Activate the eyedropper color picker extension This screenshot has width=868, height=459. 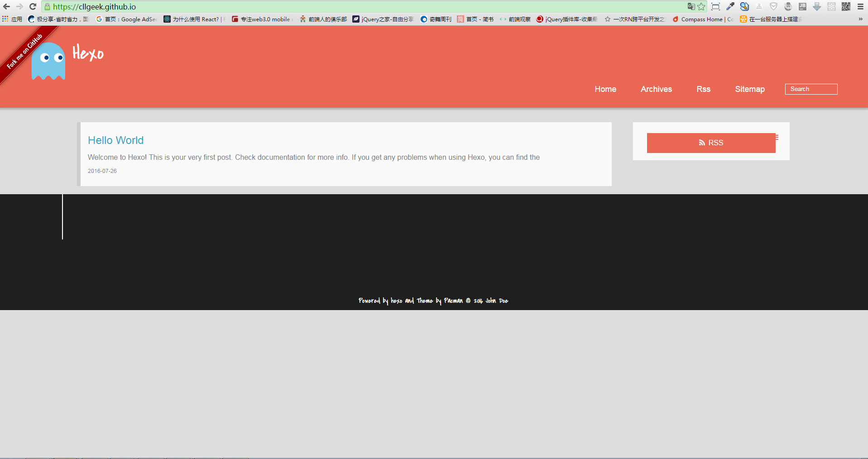point(730,7)
